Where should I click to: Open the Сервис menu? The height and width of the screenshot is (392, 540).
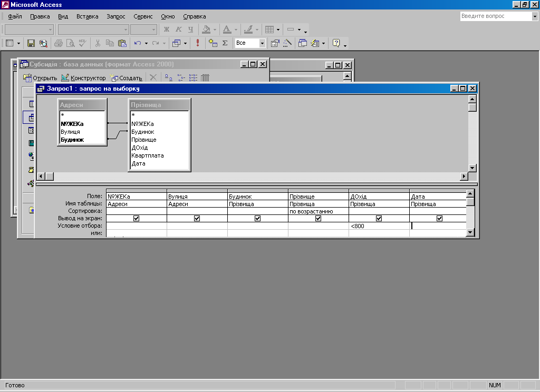pyautogui.click(x=143, y=16)
